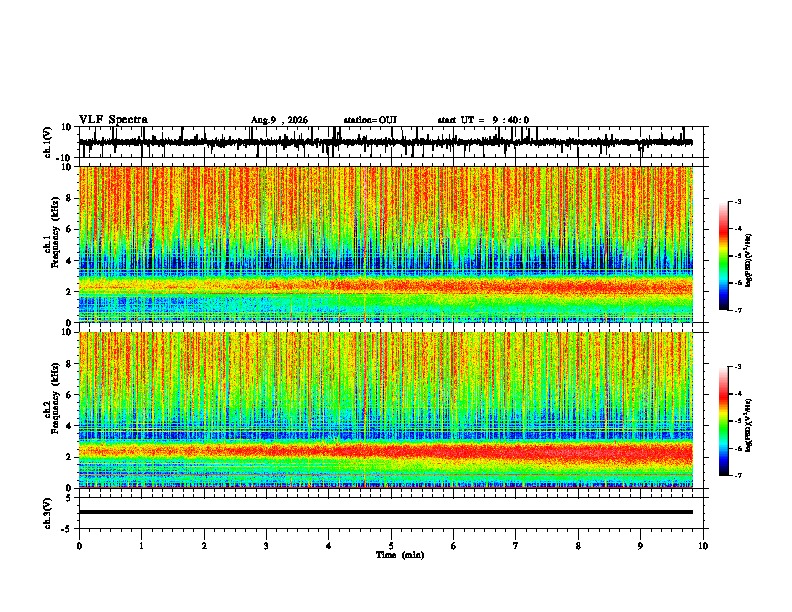Click the time axis tick label "1"

point(141,546)
